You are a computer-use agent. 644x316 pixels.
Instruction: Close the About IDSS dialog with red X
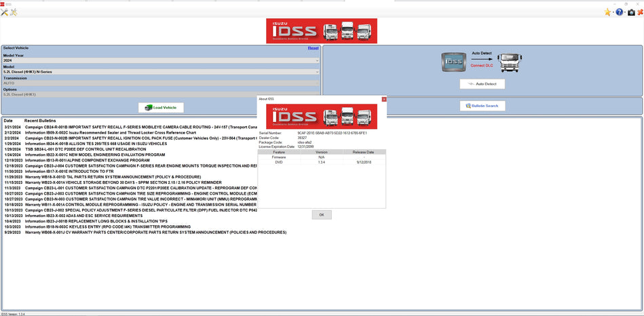point(383,99)
